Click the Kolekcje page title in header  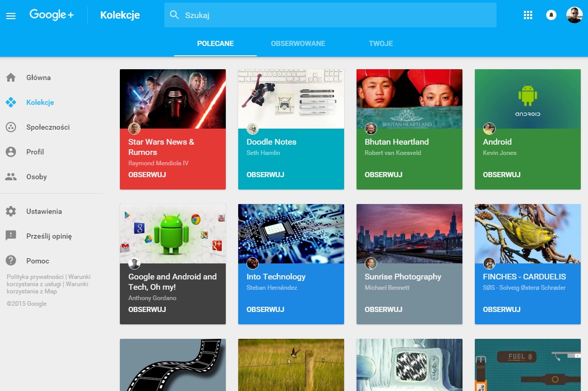pos(120,15)
